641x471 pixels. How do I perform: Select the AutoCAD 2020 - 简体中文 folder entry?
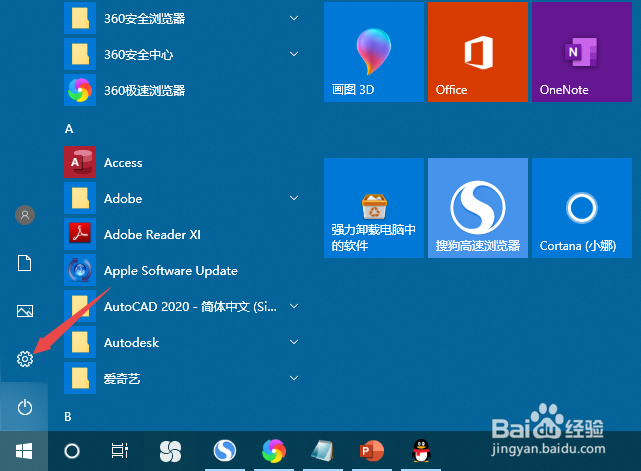[182, 306]
